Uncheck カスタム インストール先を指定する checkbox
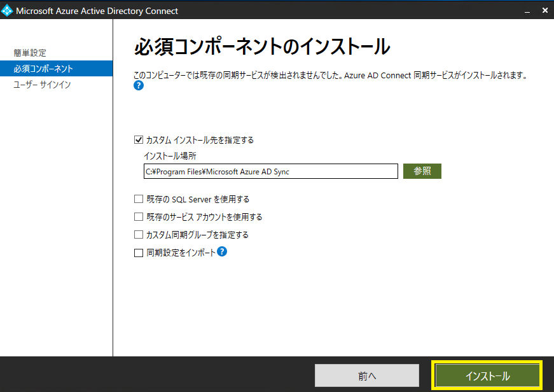This screenshot has width=554, height=392. 139,140
